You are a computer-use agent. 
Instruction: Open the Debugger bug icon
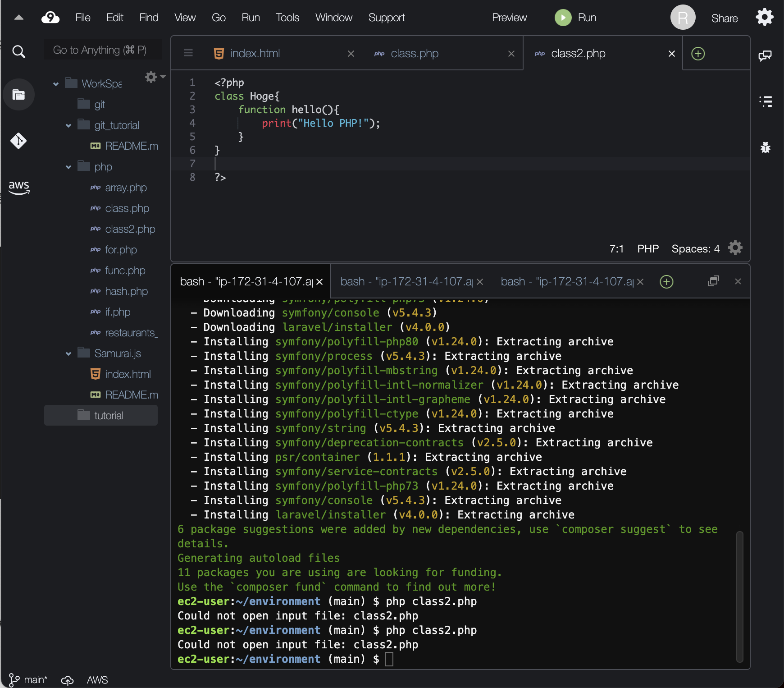pyautogui.click(x=765, y=147)
